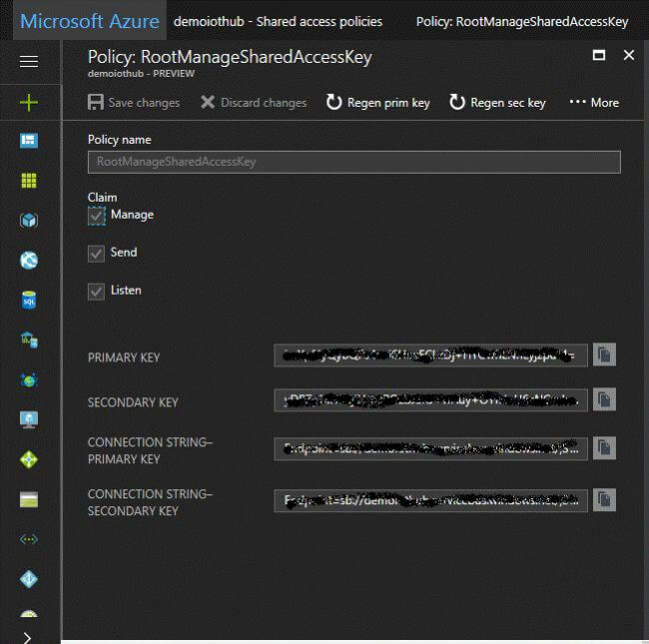Click Connection String–Secondary Key value field

point(430,500)
